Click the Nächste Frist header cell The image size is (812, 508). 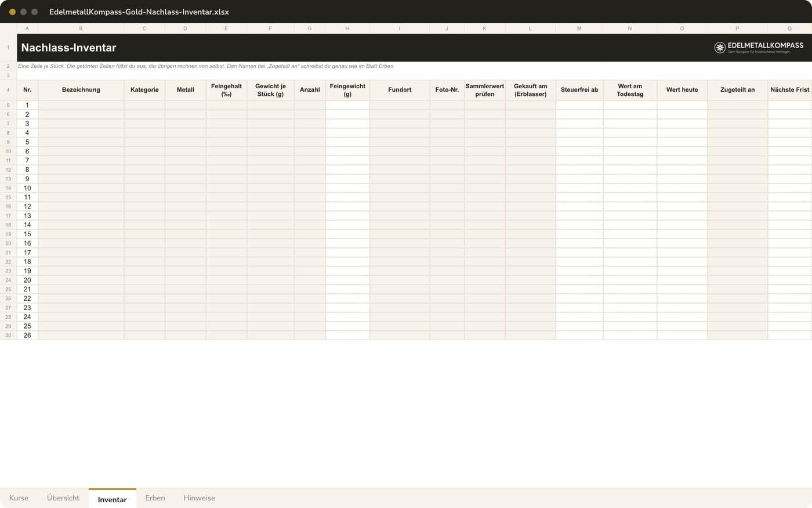coord(790,90)
